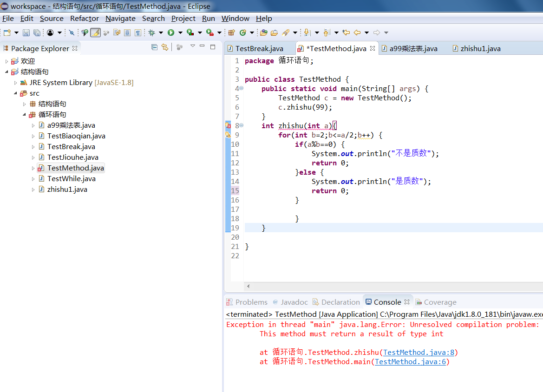The image size is (543, 392).
Task: Open the Back navigation history dropdown
Action: click(366, 33)
